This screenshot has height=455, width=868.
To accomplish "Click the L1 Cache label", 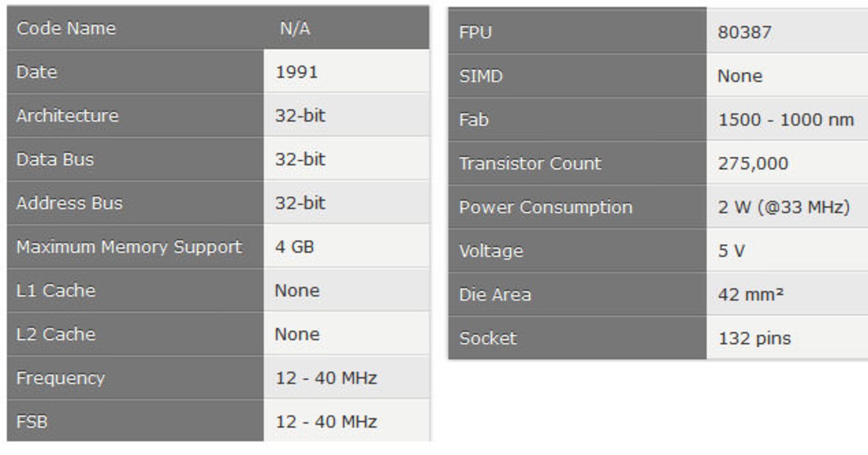I will (x=56, y=290).
